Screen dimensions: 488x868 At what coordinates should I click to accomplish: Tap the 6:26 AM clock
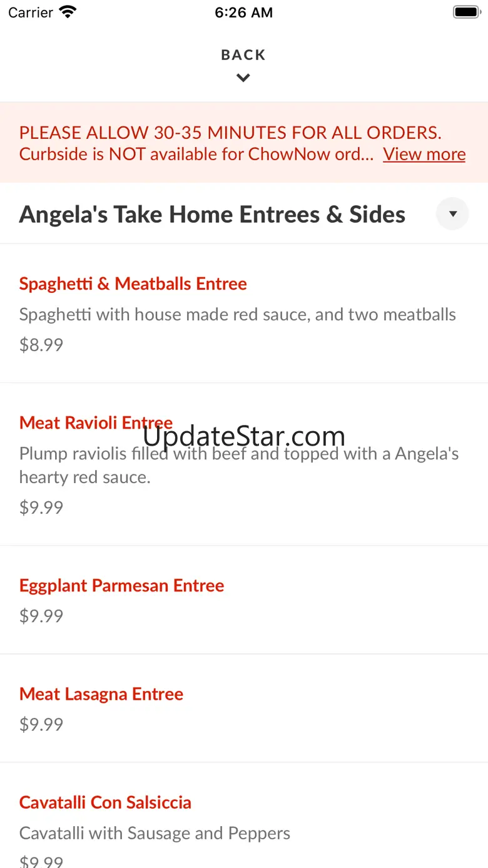(x=244, y=12)
